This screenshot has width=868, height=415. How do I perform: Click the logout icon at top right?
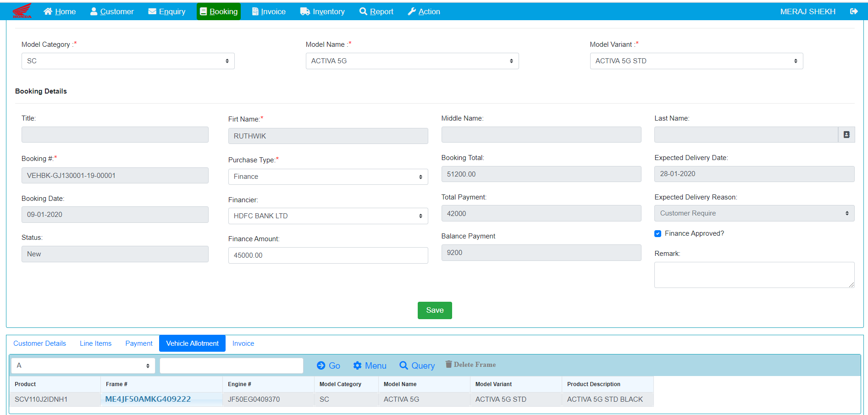tap(854, 11)
